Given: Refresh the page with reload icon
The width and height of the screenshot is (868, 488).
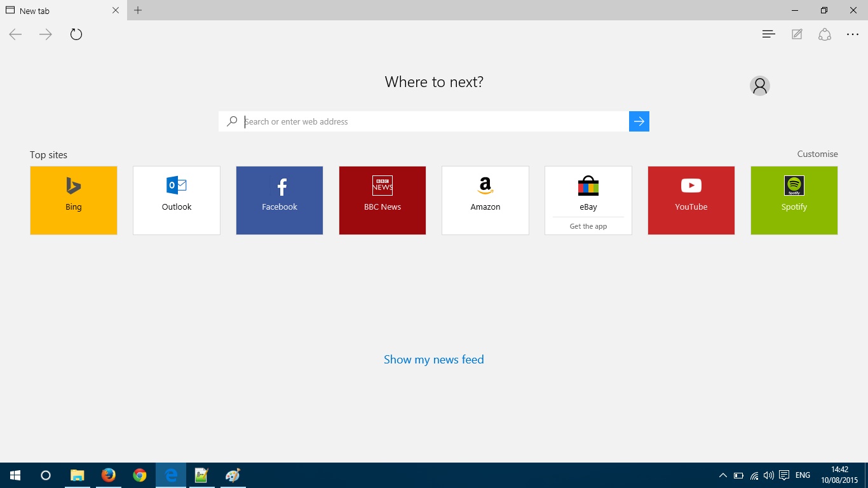Looking at the screenshot, I should click(76, 34).
